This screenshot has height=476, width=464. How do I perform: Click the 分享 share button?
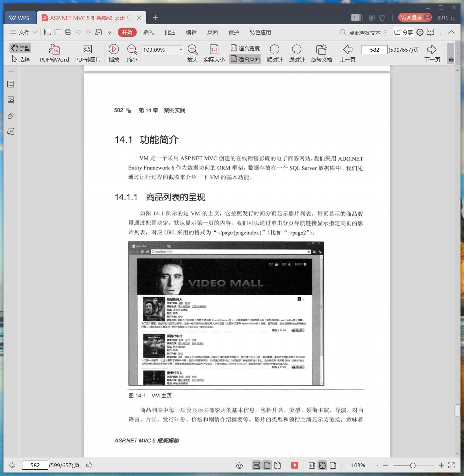click(x=404, y=32)
